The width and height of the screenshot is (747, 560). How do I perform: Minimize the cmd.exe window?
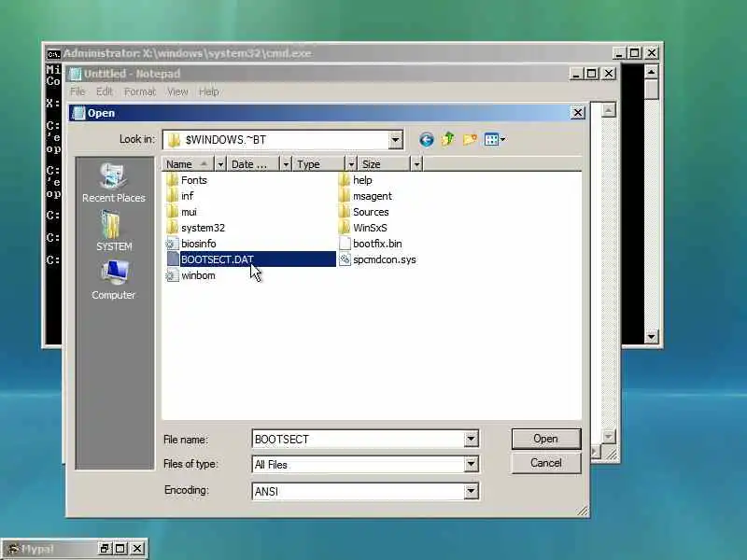tap(618, 53)
